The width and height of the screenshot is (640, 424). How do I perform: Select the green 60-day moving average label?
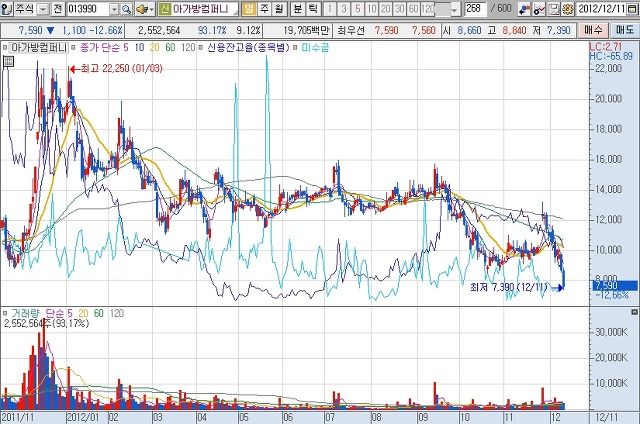point(170,48)
